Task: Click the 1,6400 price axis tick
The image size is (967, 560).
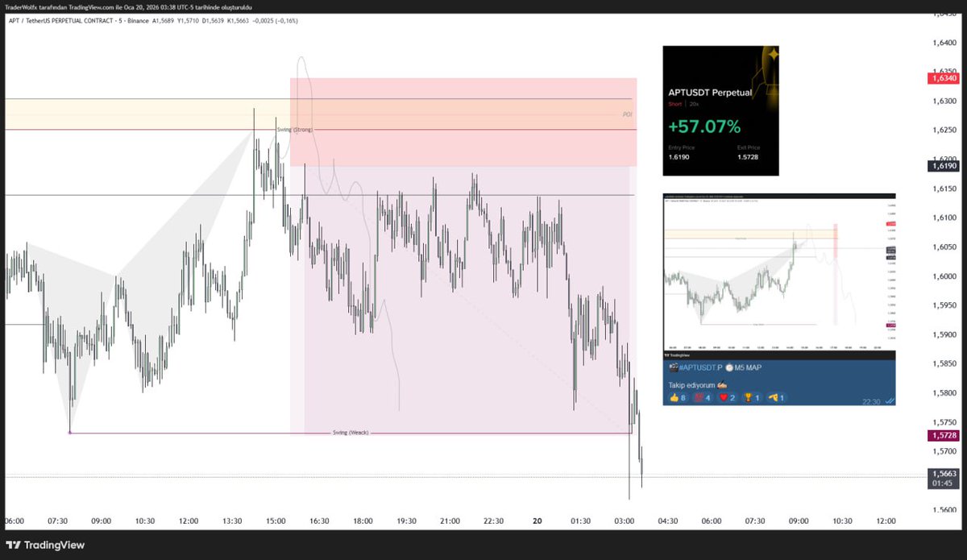Action: click(943, 44)
